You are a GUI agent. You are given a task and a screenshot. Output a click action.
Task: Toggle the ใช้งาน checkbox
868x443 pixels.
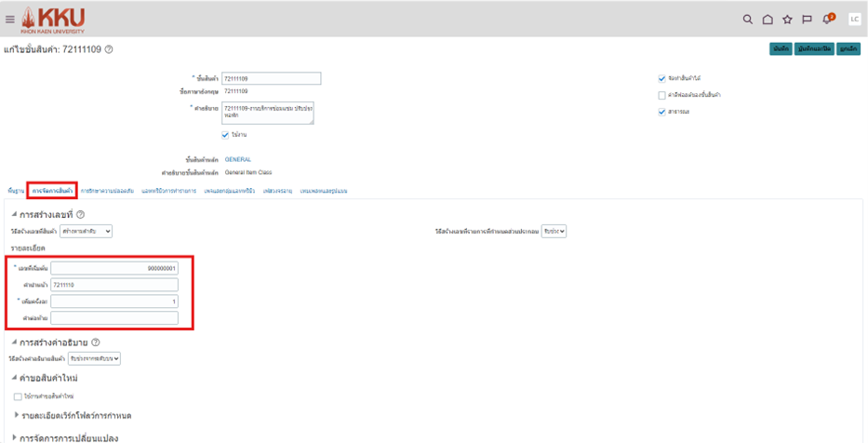[225, 135]
